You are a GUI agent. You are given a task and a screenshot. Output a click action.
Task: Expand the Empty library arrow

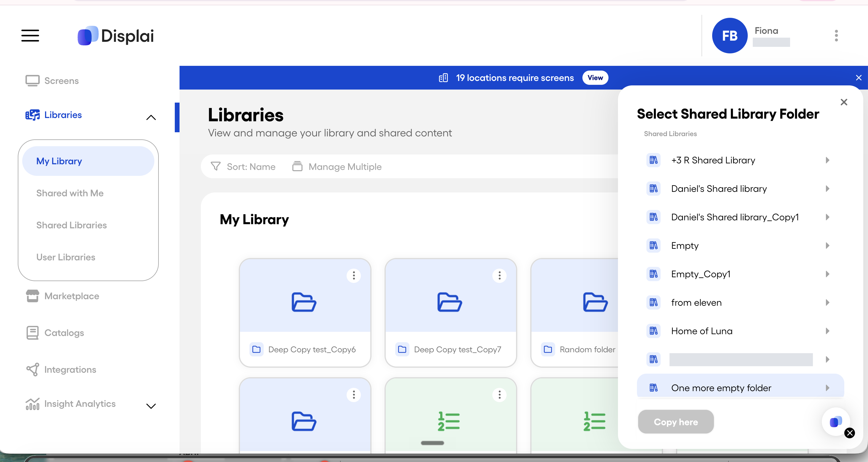pyautogui.click(x=828, y=246)
